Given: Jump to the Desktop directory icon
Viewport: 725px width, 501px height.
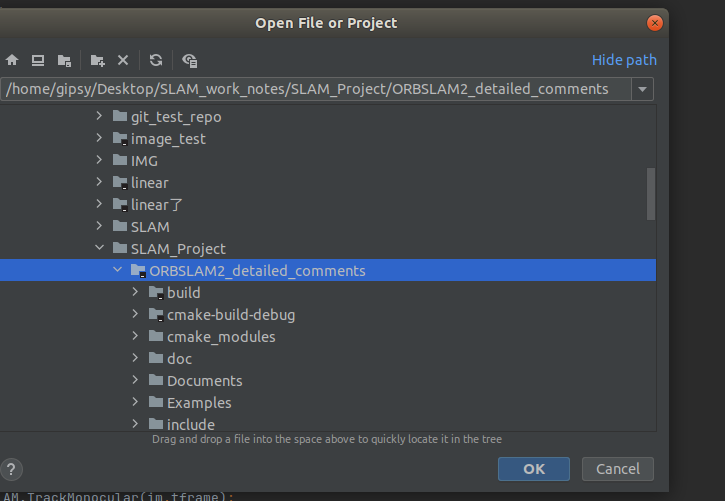Looking at the screenshot, I should click(38, 60).
